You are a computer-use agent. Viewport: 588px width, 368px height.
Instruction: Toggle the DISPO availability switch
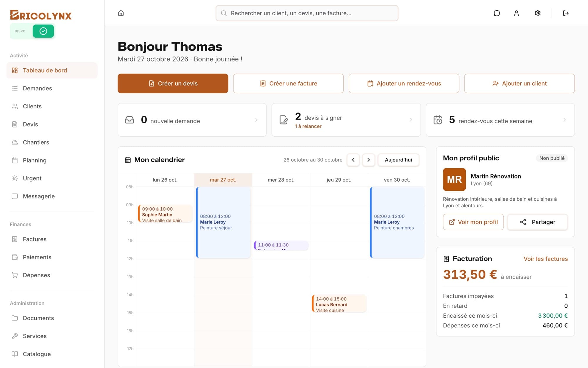(x=43, y=31)
